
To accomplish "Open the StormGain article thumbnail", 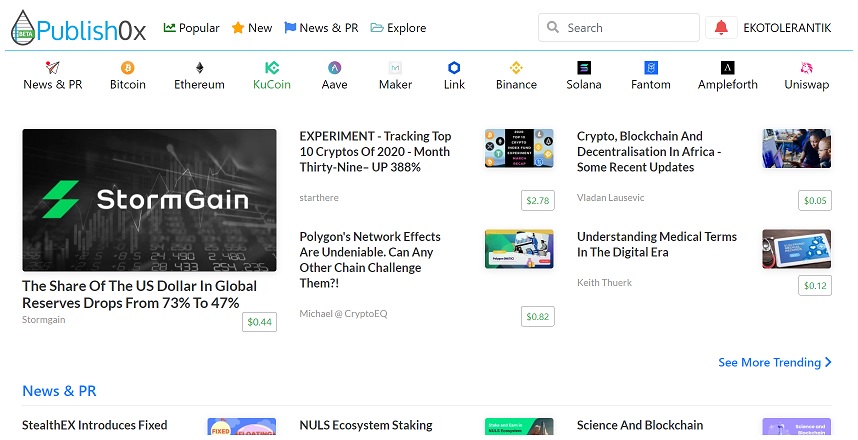I will [149, 200].
